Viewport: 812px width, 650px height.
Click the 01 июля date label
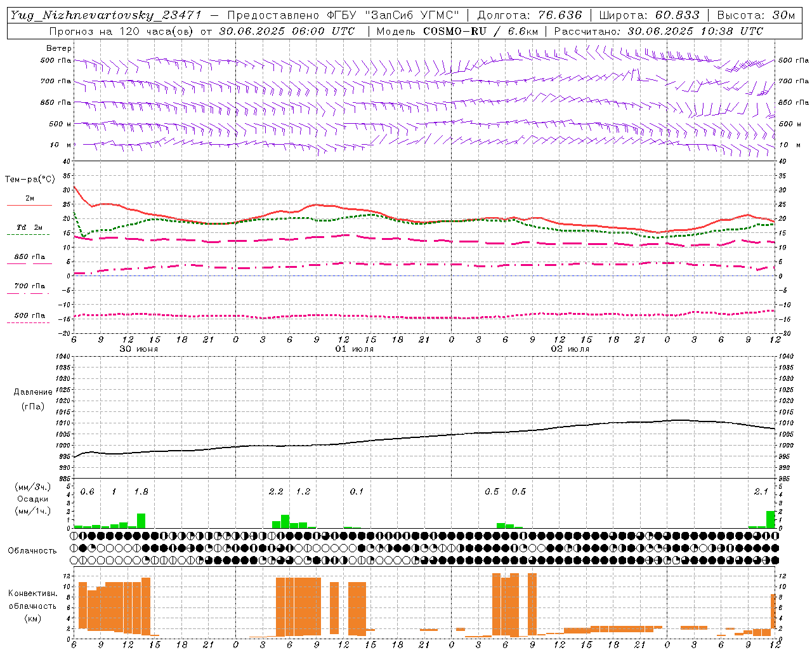[x=355, y=349]
